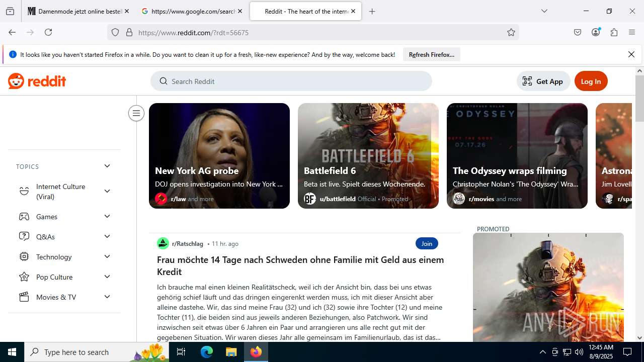Click r/movies avatar on Odyssey card
The height and width of the screenshot is (362, 644).
[459, 199]
